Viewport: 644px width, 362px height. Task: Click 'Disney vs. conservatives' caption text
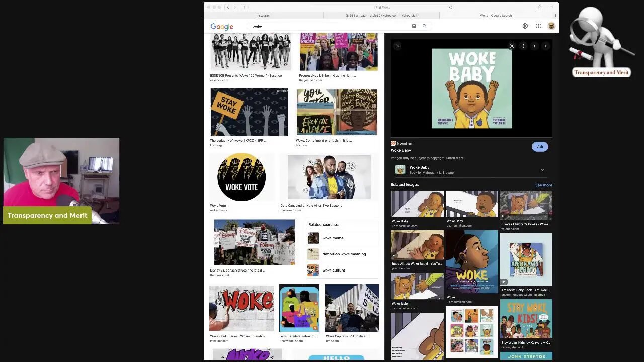click(237, 270)
